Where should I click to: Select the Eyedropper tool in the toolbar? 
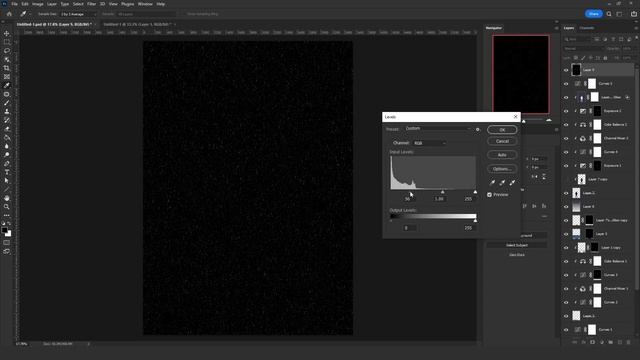7,85
